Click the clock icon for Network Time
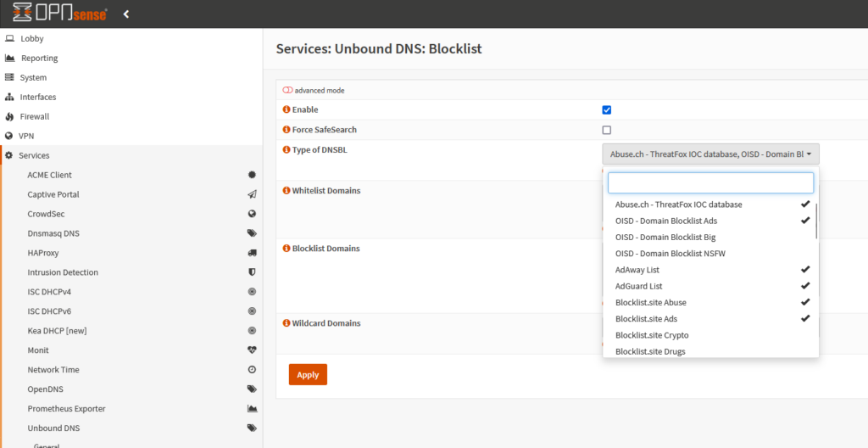The image size is (868, 448). click(252, 369)
